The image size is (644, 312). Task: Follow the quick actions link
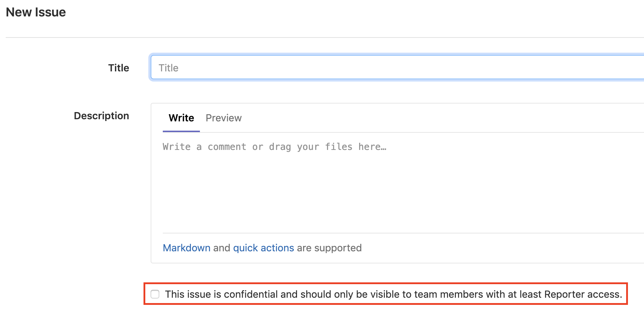[263, 248]
